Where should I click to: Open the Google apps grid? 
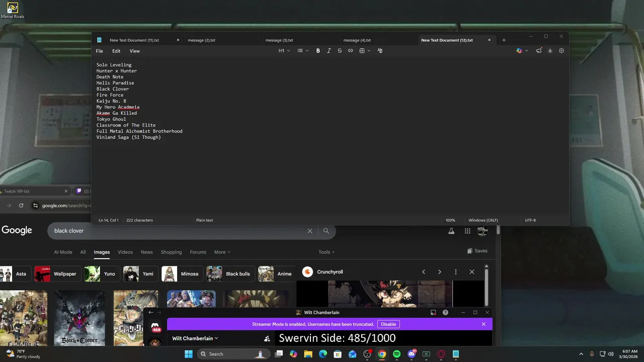(467, 231)
